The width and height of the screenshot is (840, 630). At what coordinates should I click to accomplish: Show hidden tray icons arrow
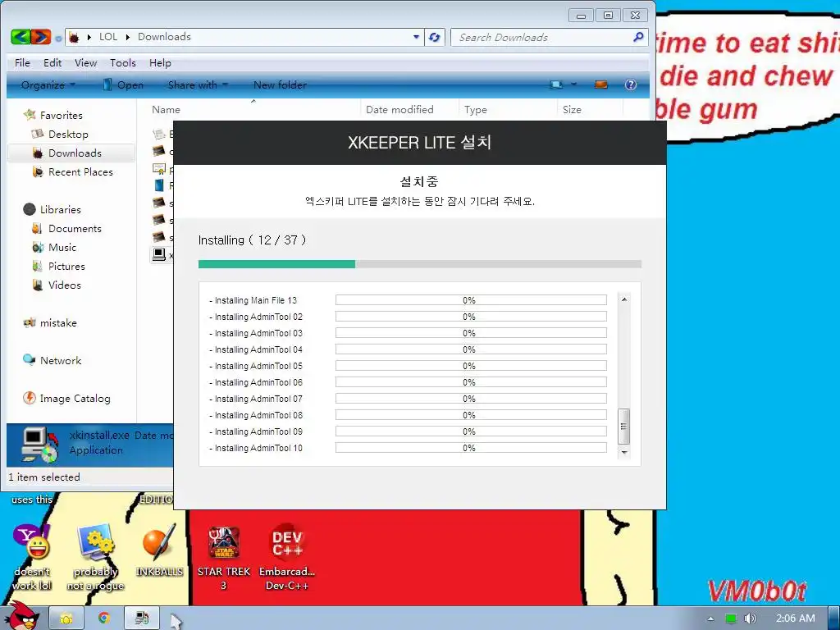(711, 619)
